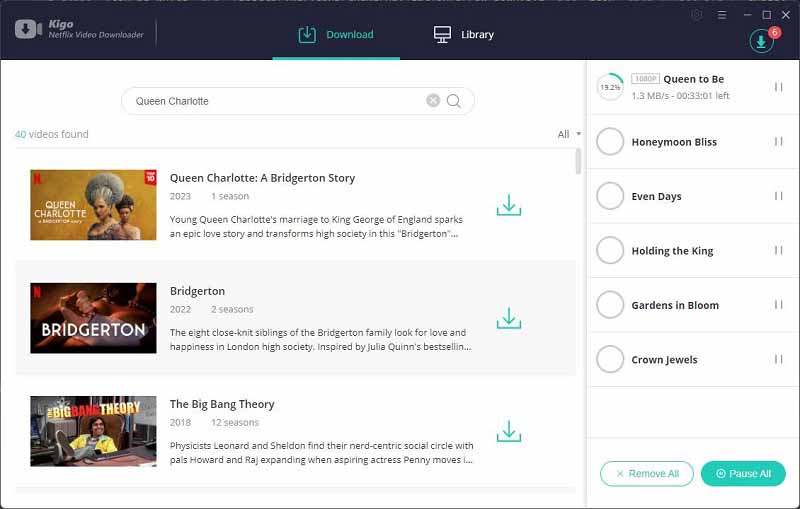The width and height of the screenshot is (800, 509).
Task: Pause the Queen to Be download
Action: pyautogui.click(x=778, y=87)
